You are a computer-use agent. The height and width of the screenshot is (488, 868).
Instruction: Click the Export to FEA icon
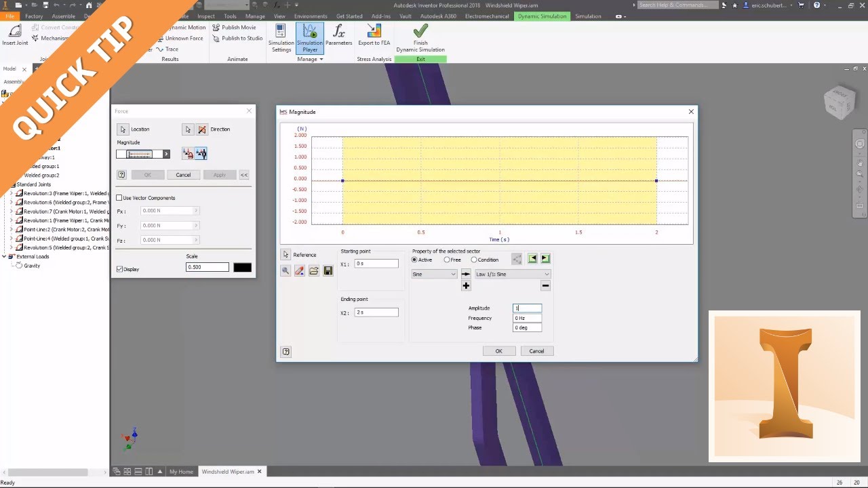(x=374, y=35)
